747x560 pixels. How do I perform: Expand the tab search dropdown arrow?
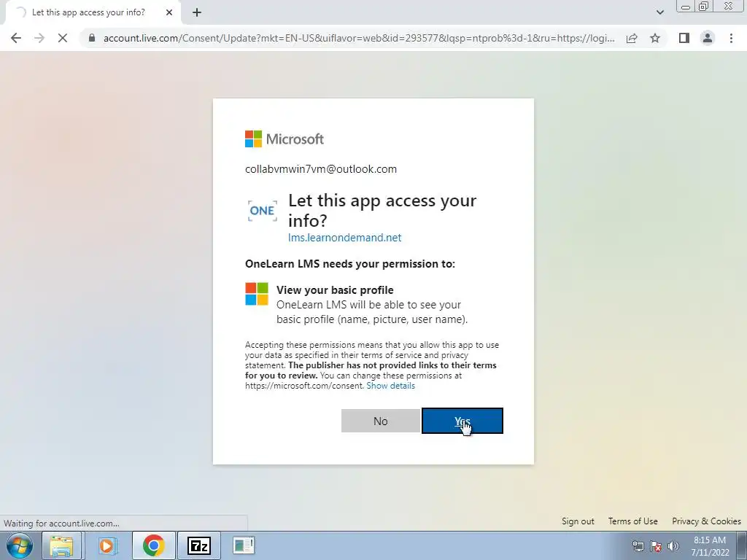click(x=659, y=12)
